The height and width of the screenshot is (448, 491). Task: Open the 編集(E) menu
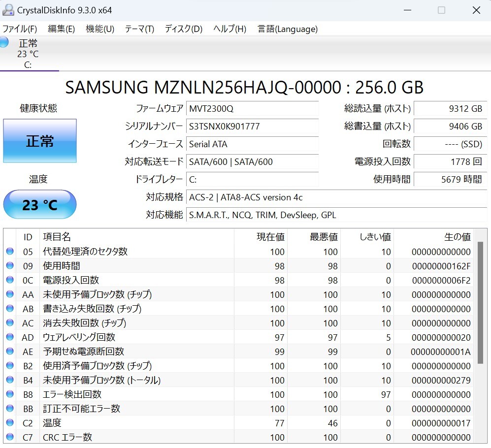61,29
